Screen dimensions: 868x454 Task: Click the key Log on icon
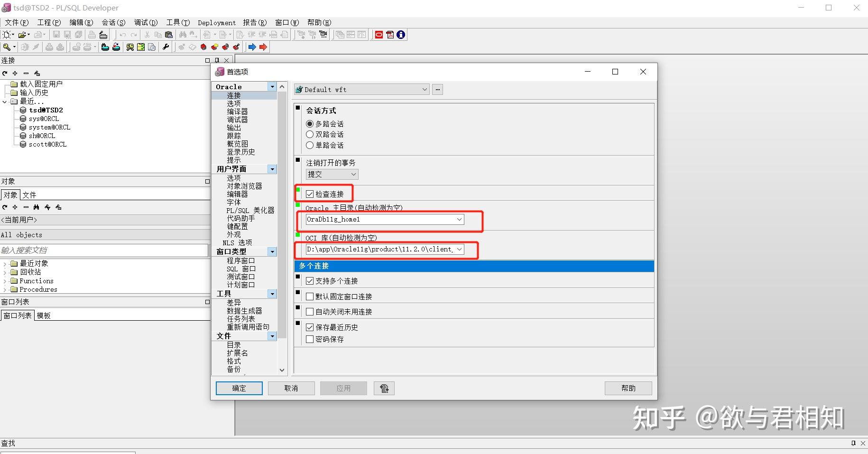7,47
